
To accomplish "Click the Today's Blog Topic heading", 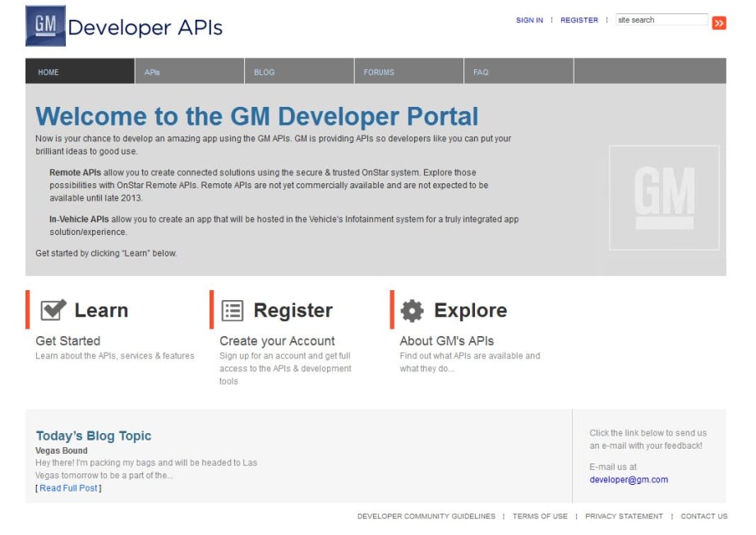I will 94,436.
